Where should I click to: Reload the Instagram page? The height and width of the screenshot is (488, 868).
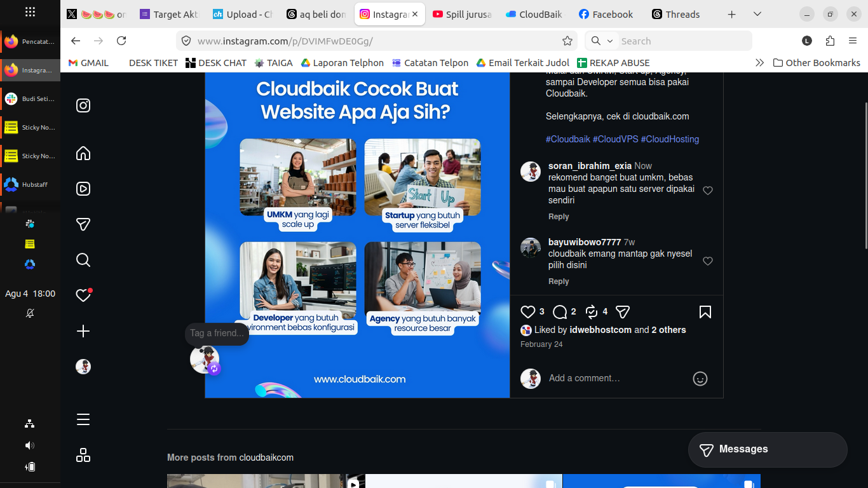(x=121, y=41)
